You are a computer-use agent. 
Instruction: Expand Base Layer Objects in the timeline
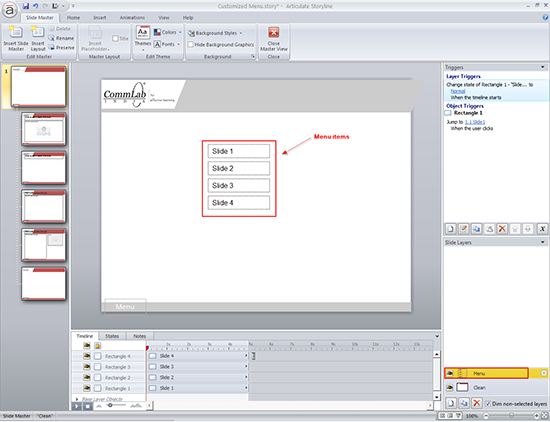click(x=77, y=399)
